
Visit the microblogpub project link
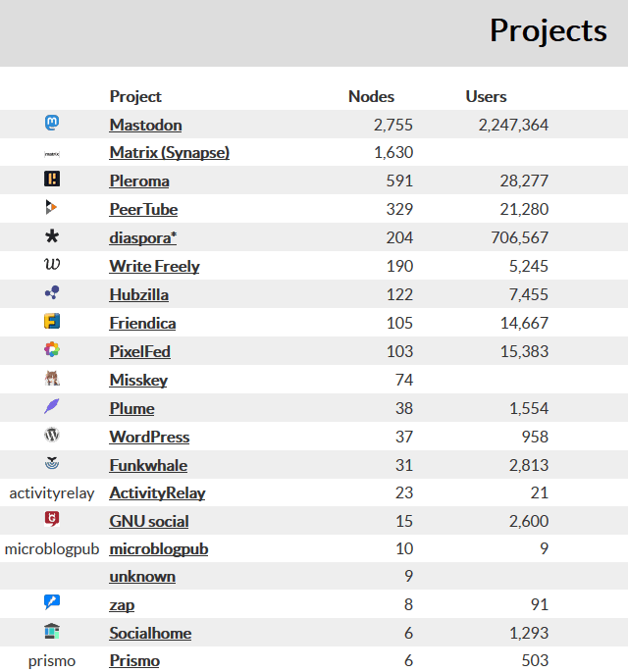pyautogui.click(x=158, y=548)
